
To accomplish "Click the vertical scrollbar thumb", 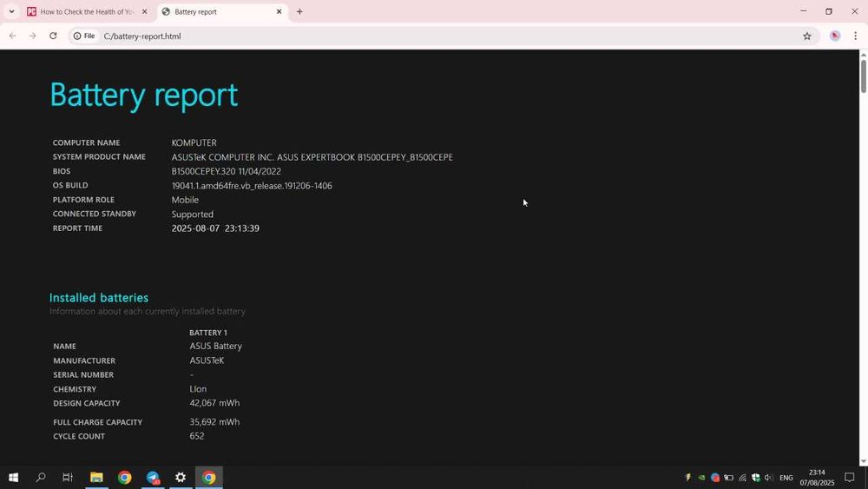I will pos(863,76).
